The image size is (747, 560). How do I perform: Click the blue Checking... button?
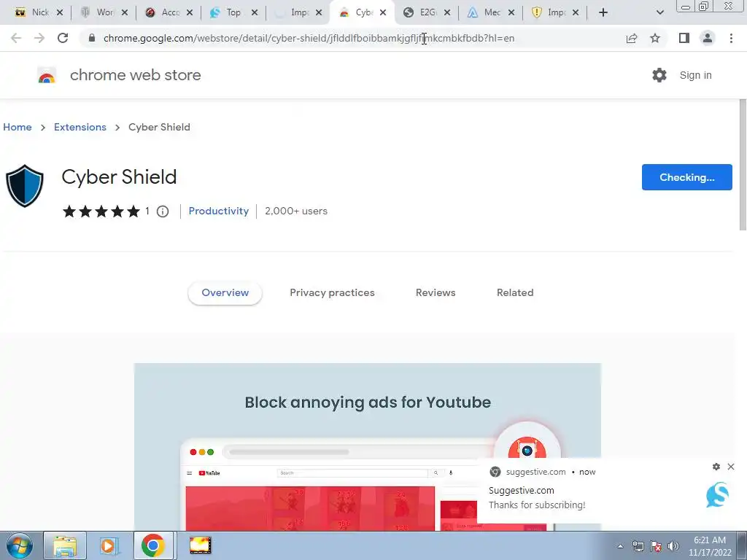686,177
